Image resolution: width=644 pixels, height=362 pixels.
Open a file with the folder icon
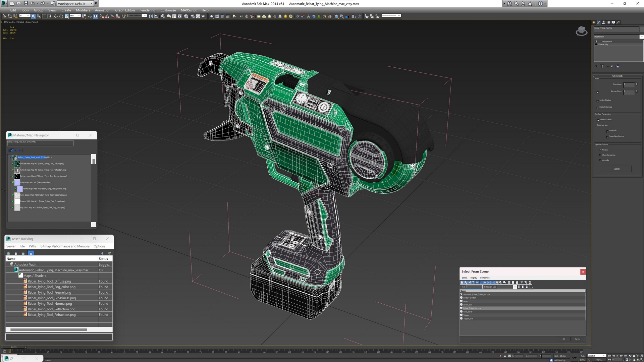19,3
